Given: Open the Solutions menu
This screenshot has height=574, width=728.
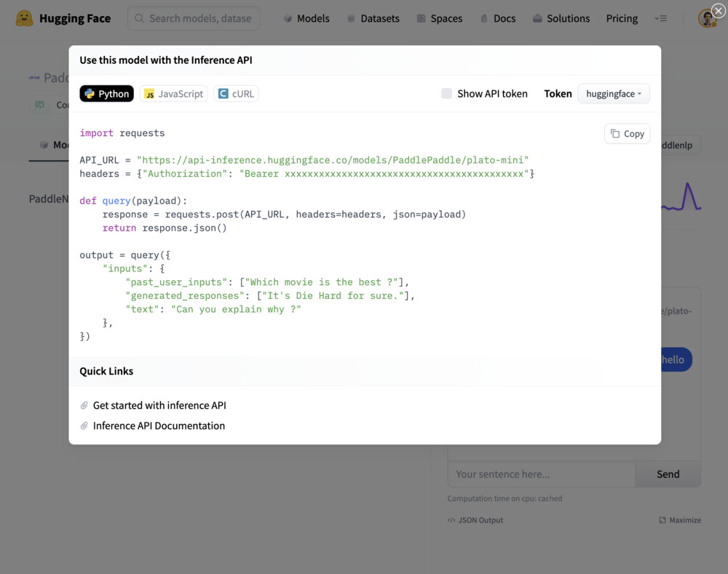Looking at the screenshot, I should [561, 18].
